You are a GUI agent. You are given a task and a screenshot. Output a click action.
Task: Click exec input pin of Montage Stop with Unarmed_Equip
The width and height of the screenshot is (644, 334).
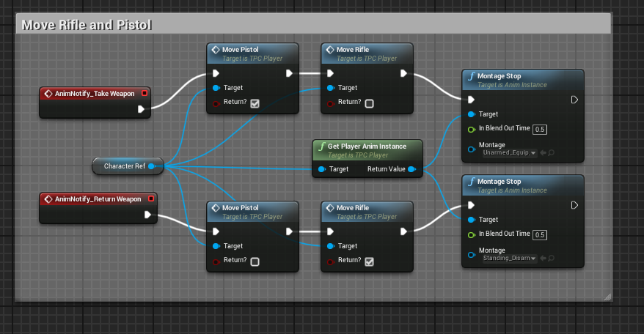pyautogui.click(x=471, y=100)
